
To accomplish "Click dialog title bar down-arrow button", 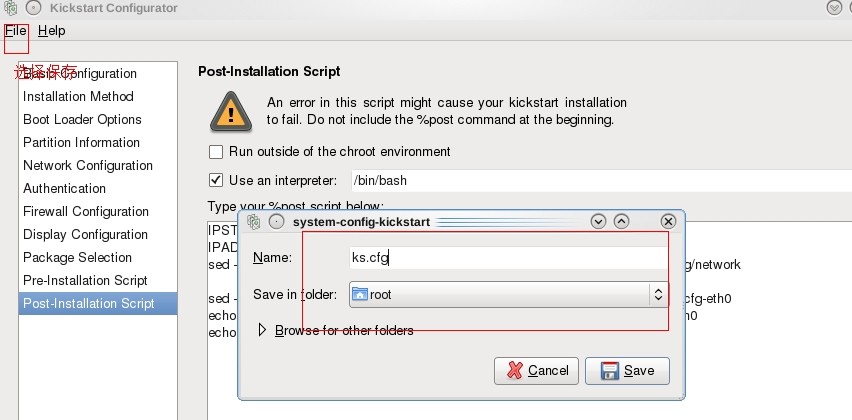I will pos(598,222).
